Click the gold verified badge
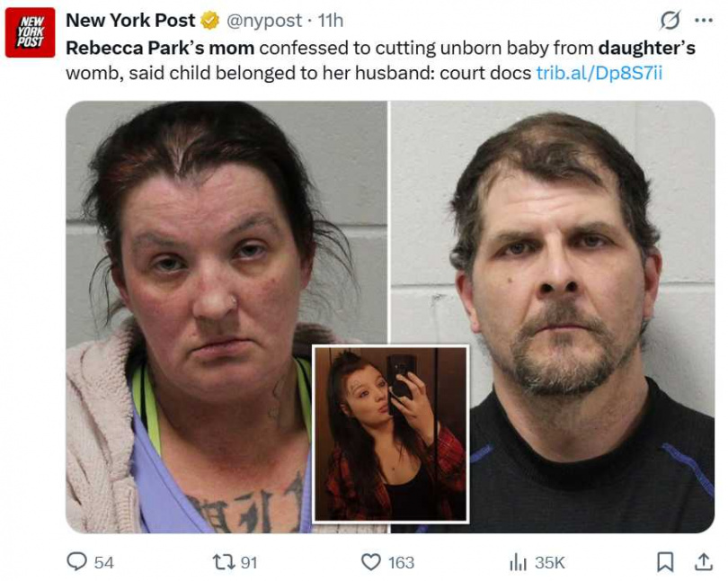Viewport: 728px width, 581px height. click(x=209, y=21)
